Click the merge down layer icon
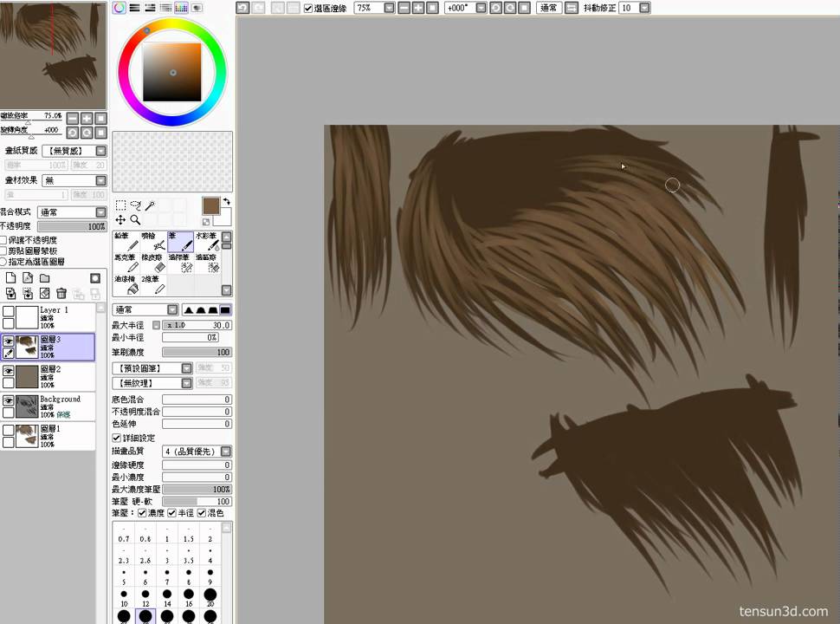The height and width of the screenshot is (624, 840). 28,293
